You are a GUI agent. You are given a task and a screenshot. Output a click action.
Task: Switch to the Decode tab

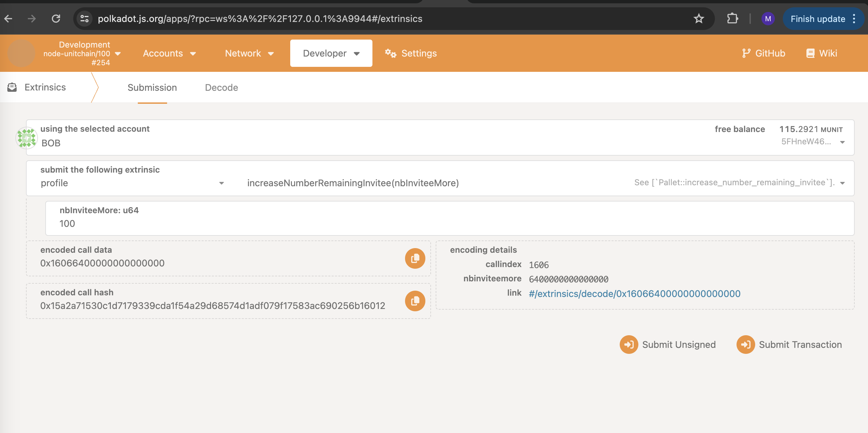pyautogui.click(x=221, y=87)
